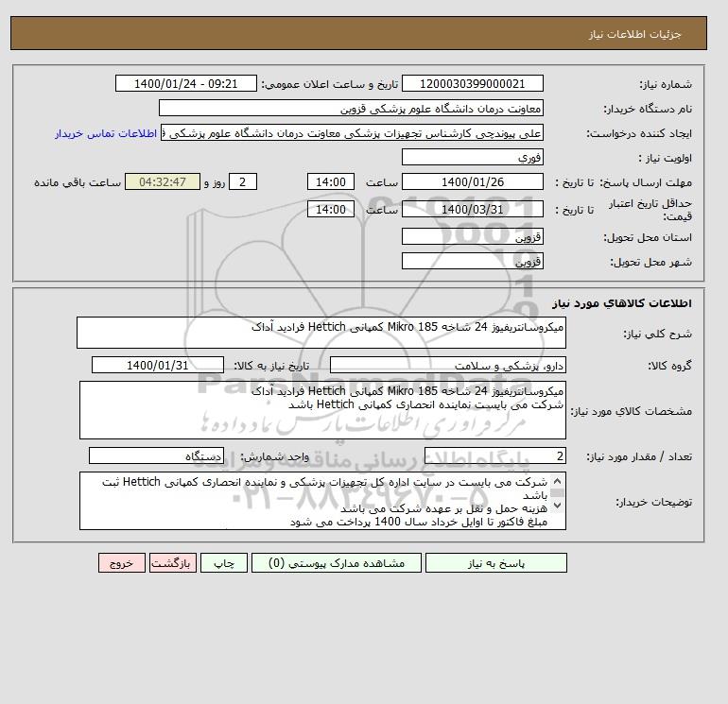Click the گروه کالا label
Image resolution: width=728 pixels, height=704 pixels.
point(669,366)
